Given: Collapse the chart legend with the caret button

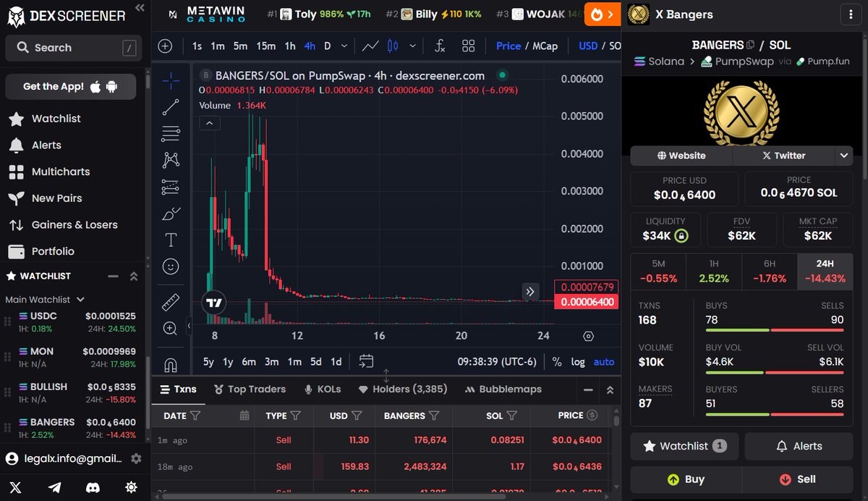Looking at the screenshot, I should pos(209,123).
